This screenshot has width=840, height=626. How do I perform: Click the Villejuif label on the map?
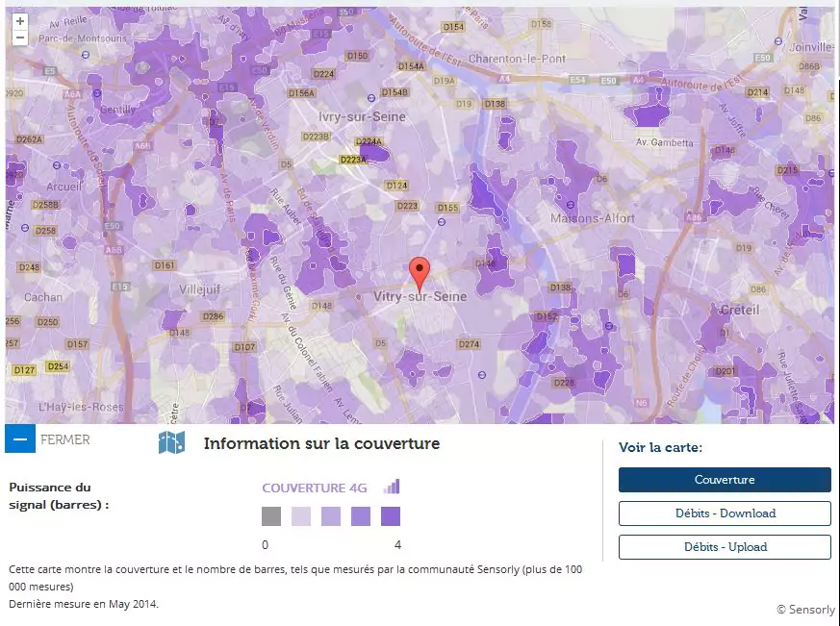click(x=200, y=289)
